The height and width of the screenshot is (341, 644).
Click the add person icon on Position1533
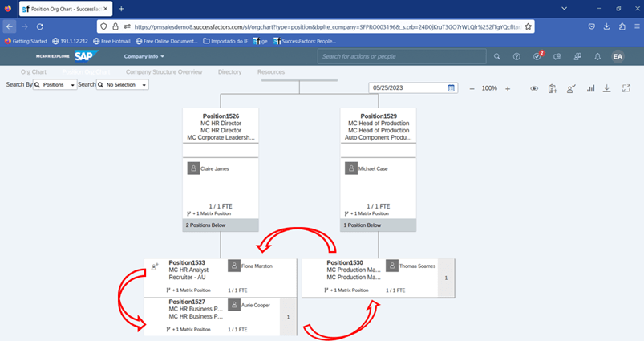[155, 267]
